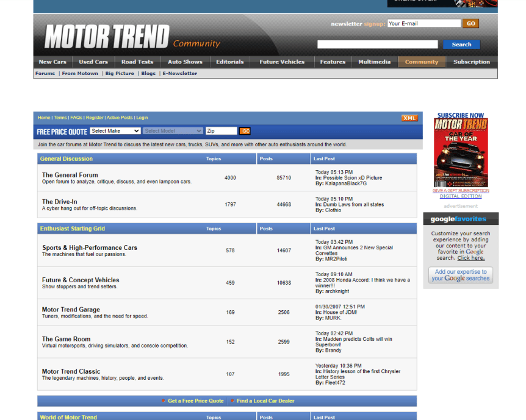Open the General Discussion category heading
526x420 pixels.
tap(67, 159)
